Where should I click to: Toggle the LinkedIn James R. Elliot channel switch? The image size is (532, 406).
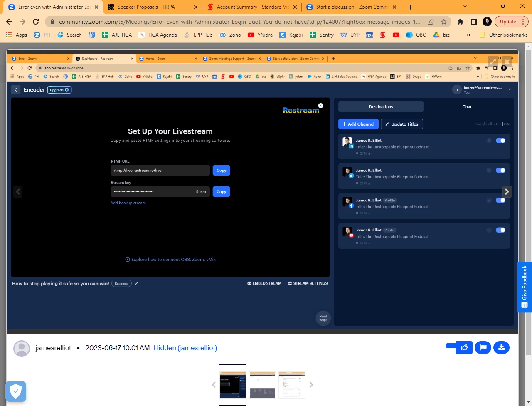[x=500, y=141]
